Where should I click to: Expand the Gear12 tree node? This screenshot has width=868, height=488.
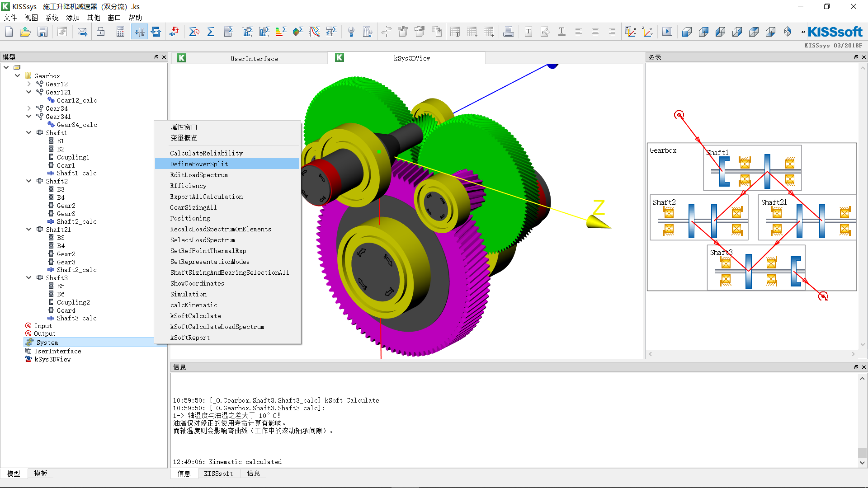[29, 84]
